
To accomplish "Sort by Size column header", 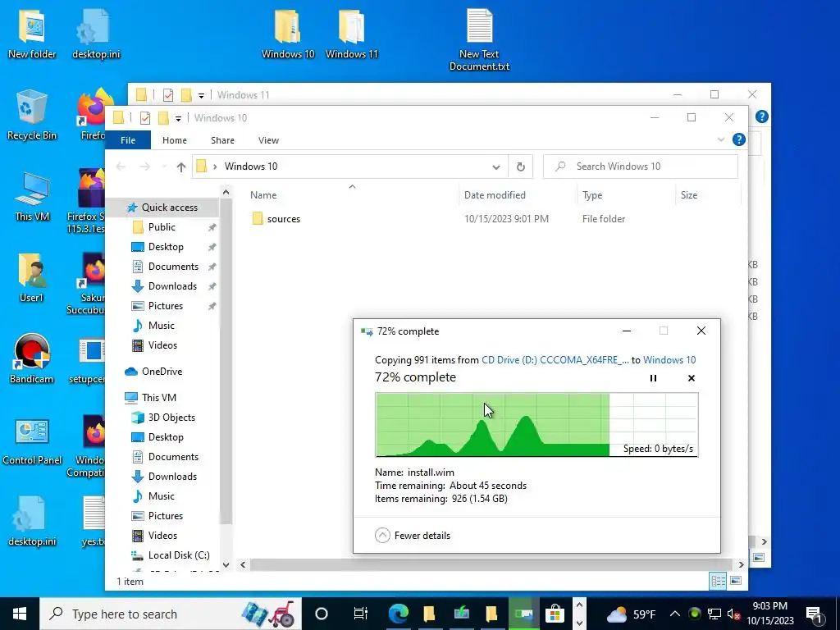I will click(x=689, y=195).
